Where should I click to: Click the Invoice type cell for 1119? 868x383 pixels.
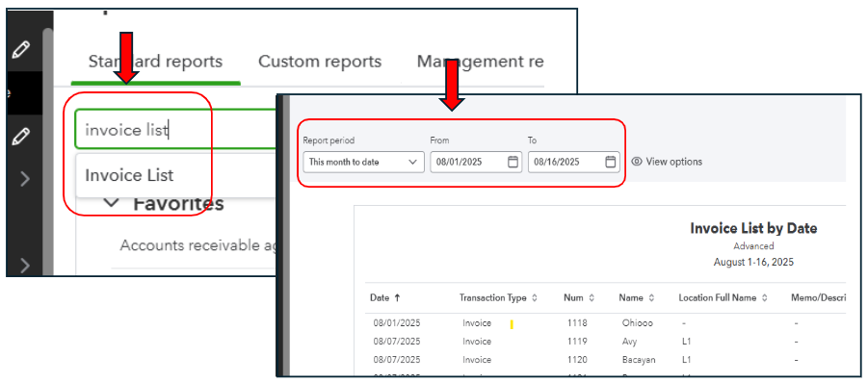477,342
